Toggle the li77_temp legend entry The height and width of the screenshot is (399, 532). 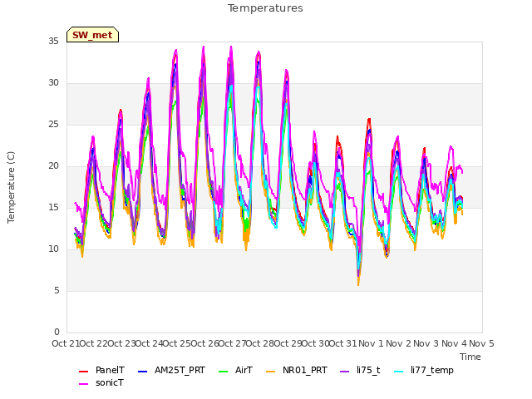pyautogui.click(x=424, y=370)
